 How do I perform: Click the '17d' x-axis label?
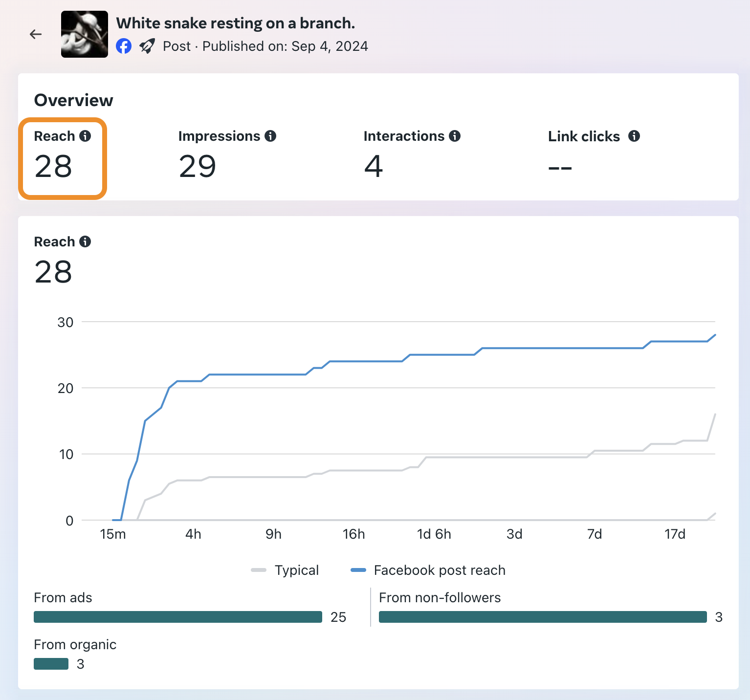tap(675, 534)
